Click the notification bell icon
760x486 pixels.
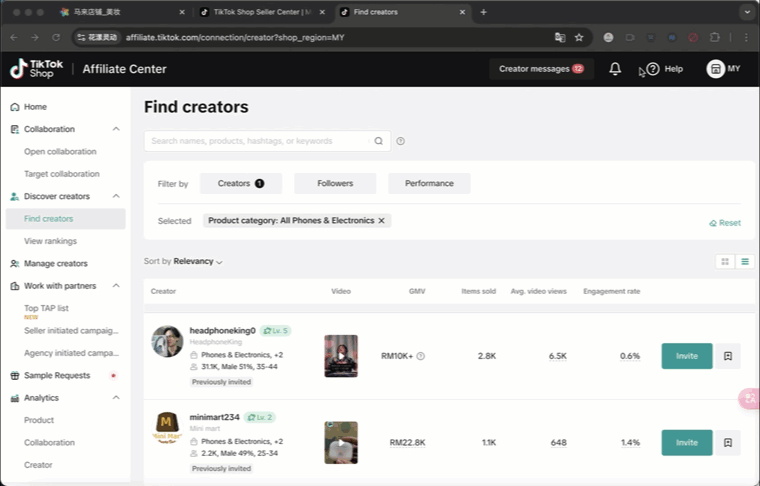(615, 69)
